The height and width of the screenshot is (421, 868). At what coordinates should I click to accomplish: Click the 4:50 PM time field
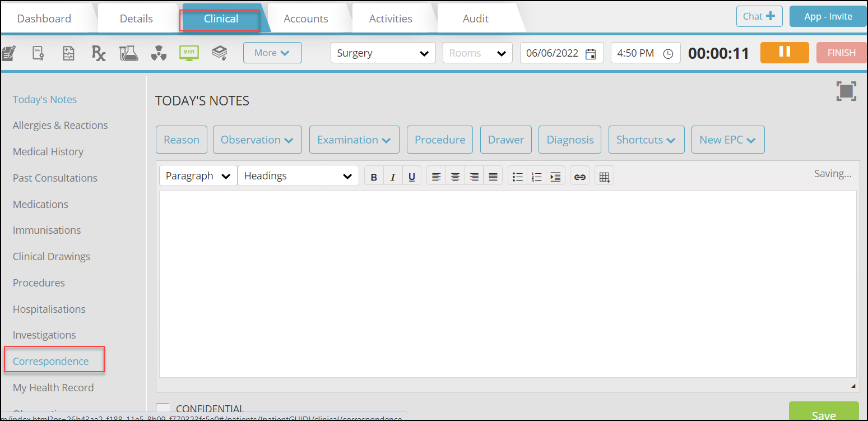point(646,53)
